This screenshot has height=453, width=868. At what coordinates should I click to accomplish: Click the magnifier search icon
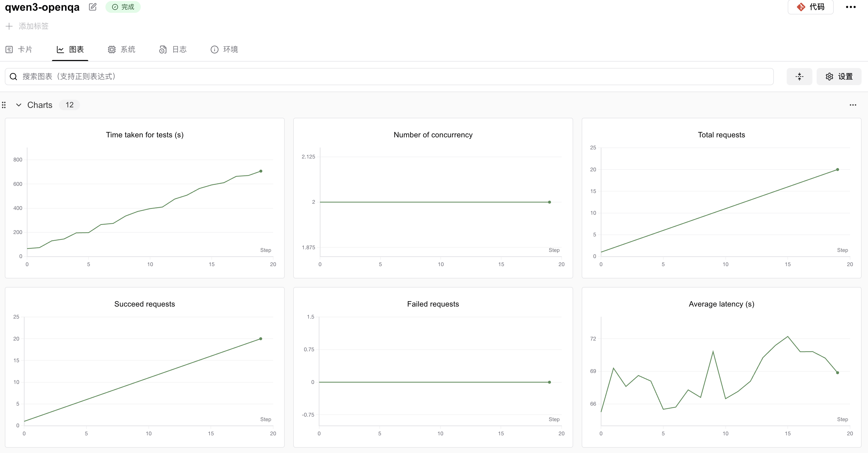(13, 77)
